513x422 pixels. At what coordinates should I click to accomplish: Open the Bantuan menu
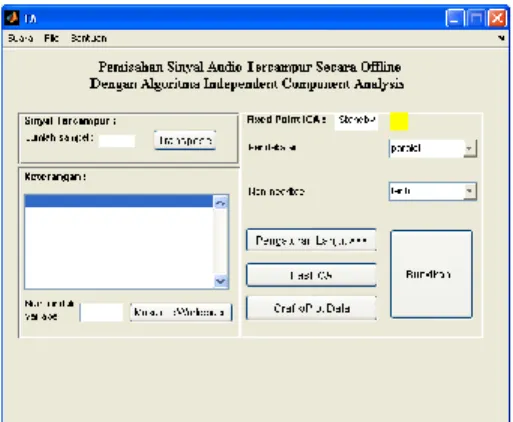point(89,38)
